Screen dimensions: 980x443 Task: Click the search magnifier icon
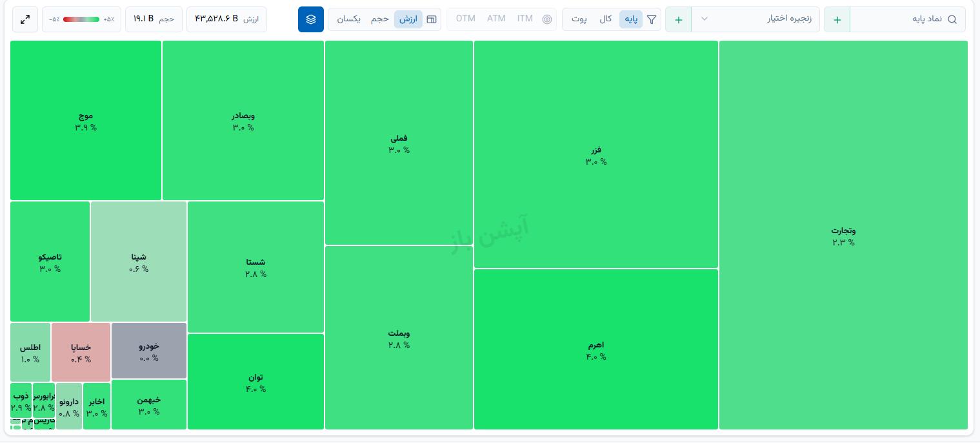pos(952,19)
